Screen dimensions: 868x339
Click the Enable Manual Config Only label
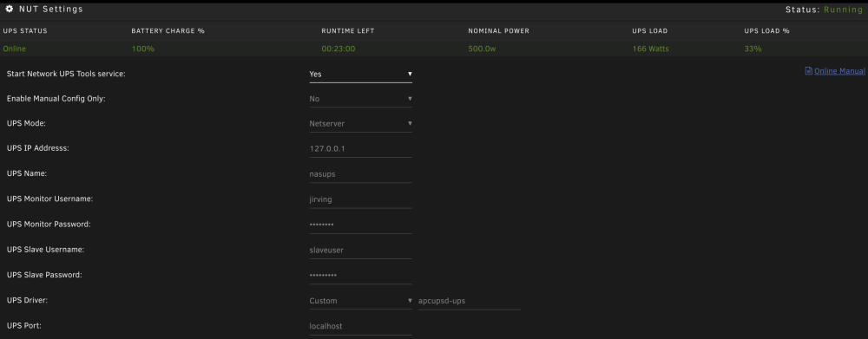pyautogui.click(x=56, y=99)
